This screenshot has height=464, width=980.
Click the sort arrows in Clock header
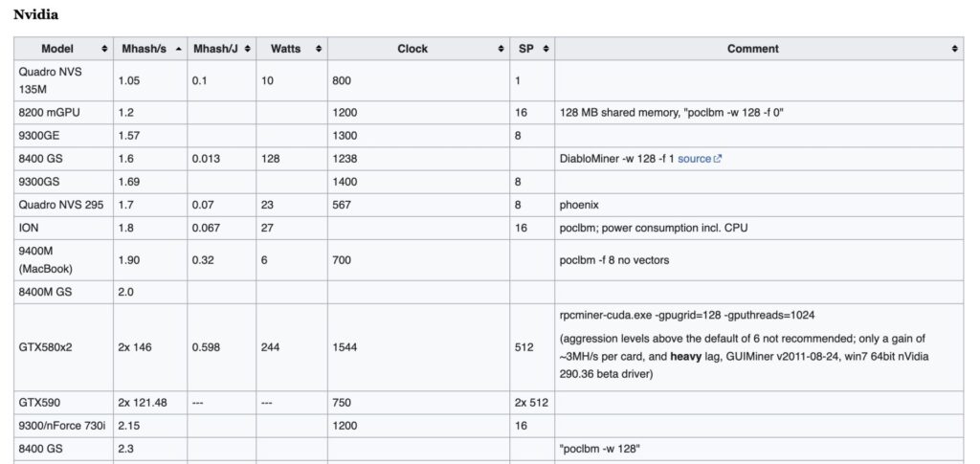501,49
